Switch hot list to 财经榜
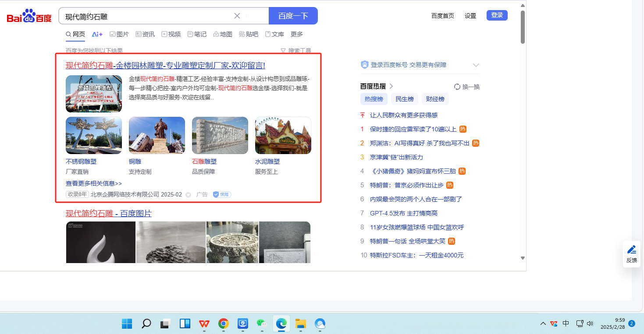This screenshot has width=644, height=334. (x=435, y=99)
